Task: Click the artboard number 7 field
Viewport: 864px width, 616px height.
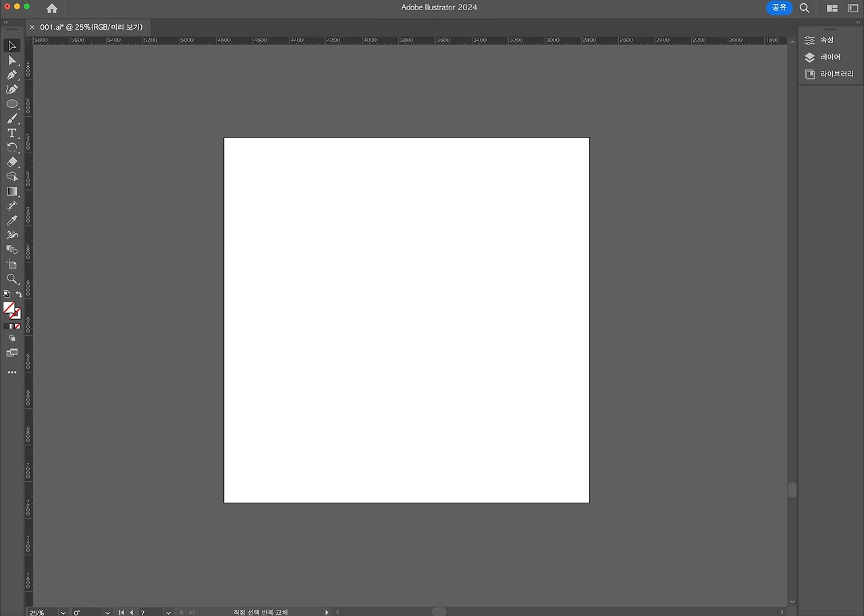Action: coord(151,613)
